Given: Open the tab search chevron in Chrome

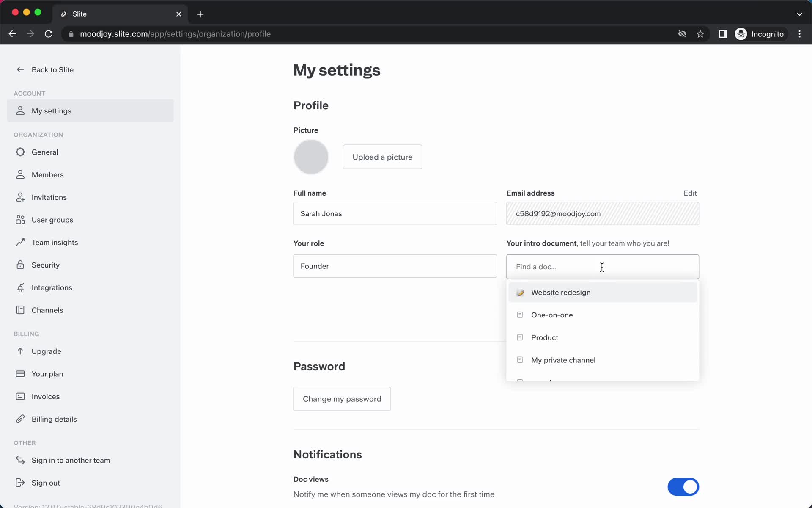Looking at the screenshot, I should [799, 14].
